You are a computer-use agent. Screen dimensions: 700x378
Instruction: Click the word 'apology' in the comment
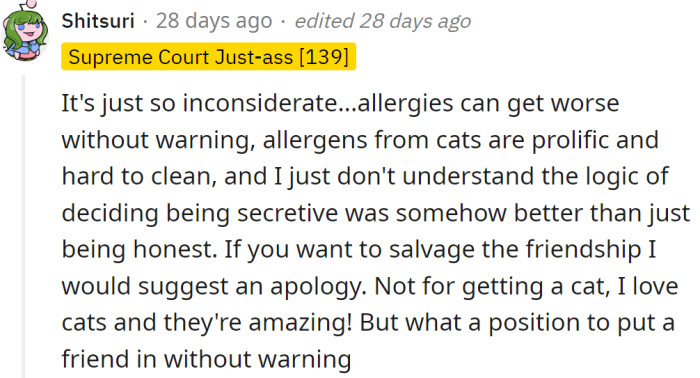click(318, 287)
